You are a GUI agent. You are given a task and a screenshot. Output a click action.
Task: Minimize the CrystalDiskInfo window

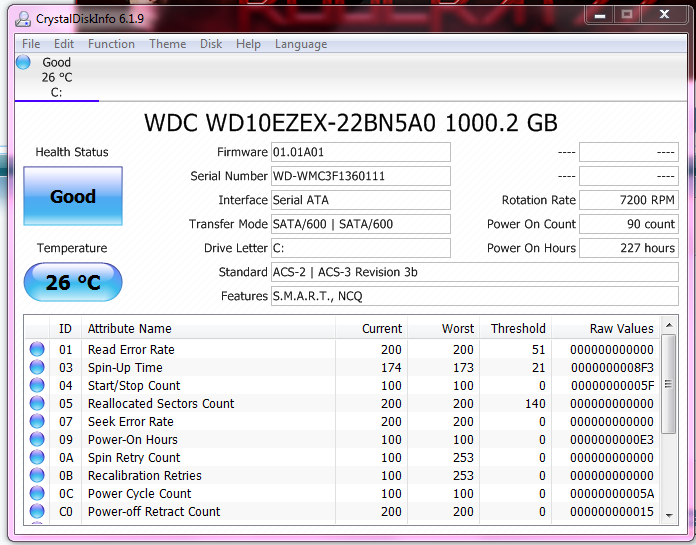tap(600, 15)
